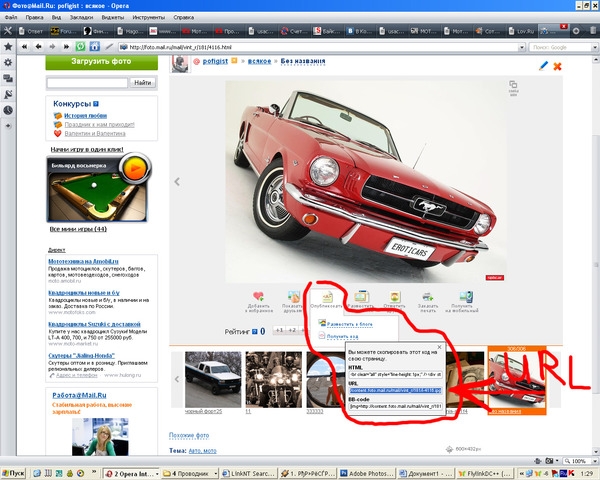Open the bookmarks star panel icon
The height and width of the screenshot is (480, 600).
tap(8, 47)
